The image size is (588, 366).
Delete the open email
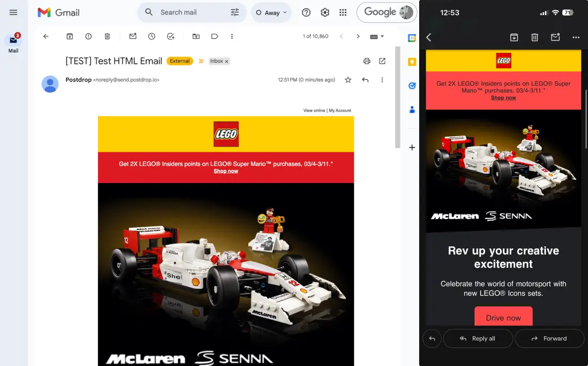click(107, 36)
